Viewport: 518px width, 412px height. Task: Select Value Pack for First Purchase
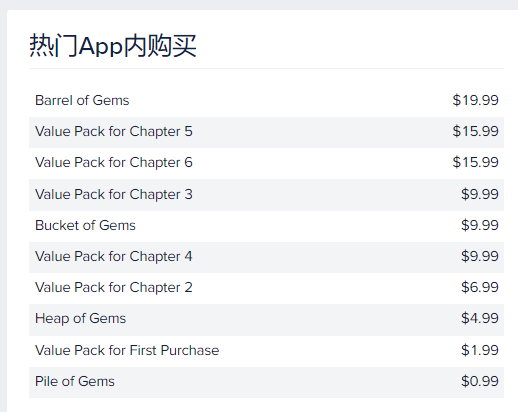coord(266,351)
